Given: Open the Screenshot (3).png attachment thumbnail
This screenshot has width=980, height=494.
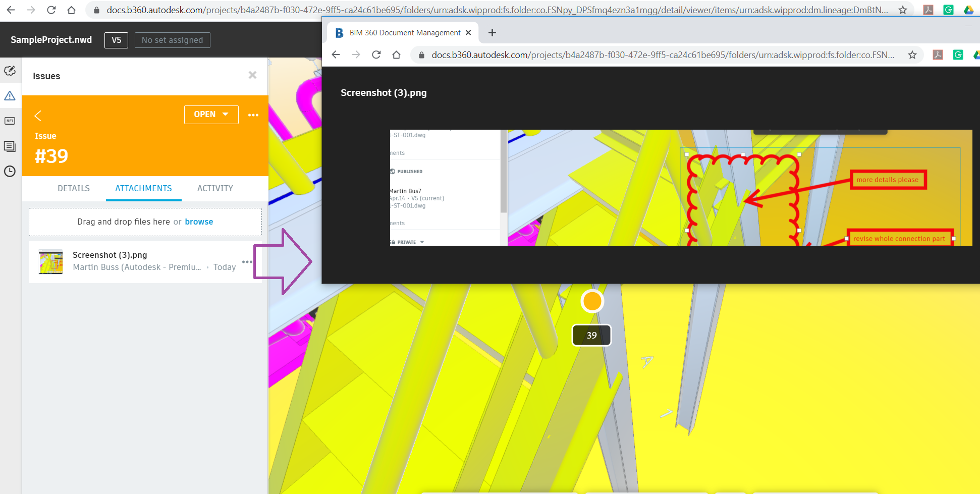Looking at the screenshot, I should 50,262.
